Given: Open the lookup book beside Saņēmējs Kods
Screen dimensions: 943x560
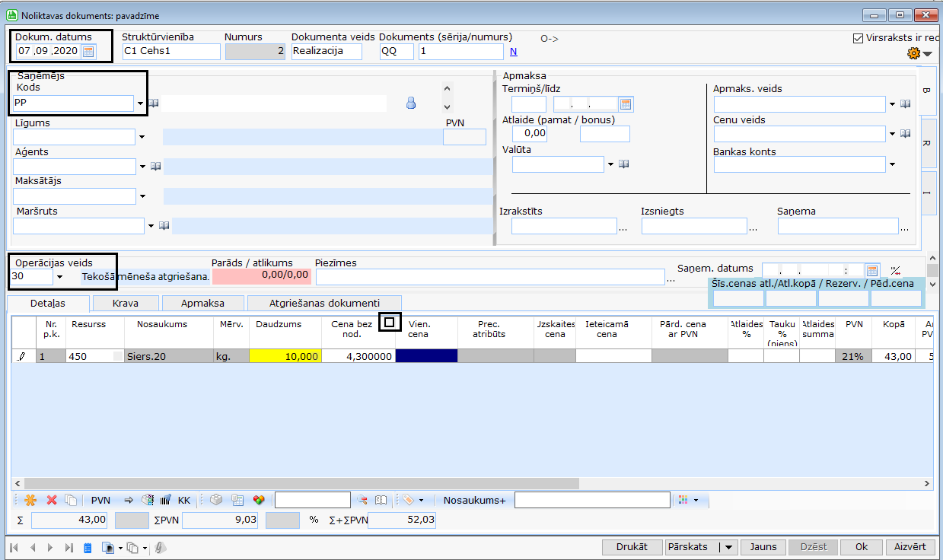Looking at the screenshot, I should [x=154, y=103].
